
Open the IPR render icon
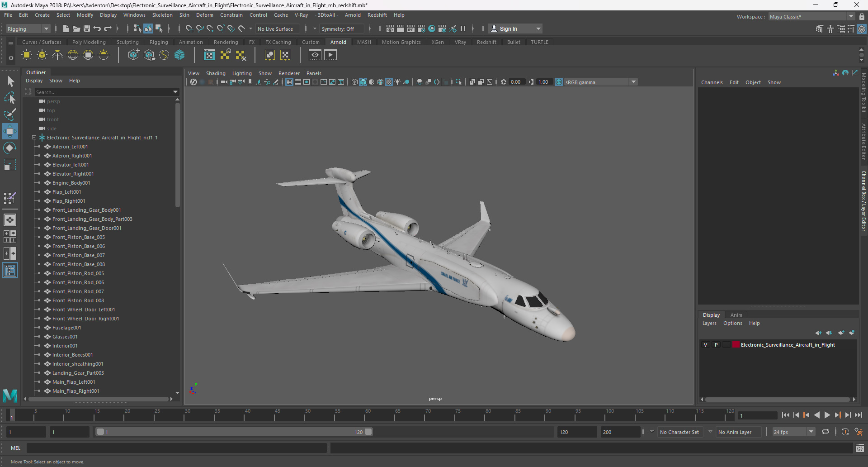(411, 29)
